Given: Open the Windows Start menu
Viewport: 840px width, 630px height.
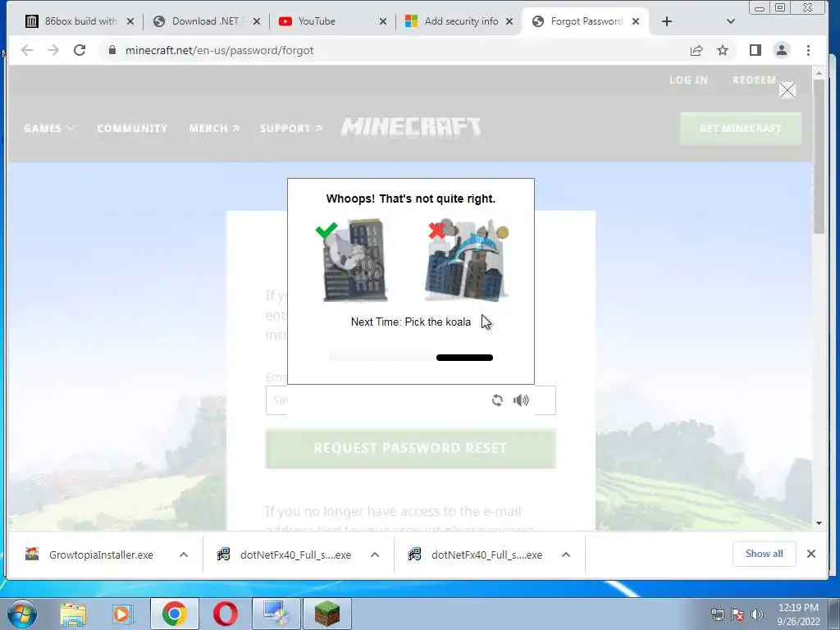Looking at the screenshot, I should 22,614.
